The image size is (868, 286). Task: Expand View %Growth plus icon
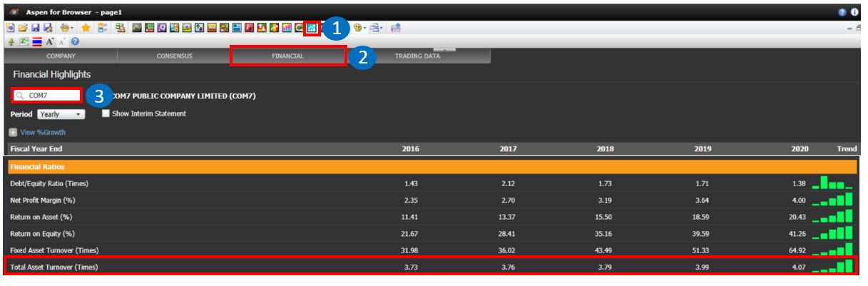pyautogui.click(x=13, y=133)
